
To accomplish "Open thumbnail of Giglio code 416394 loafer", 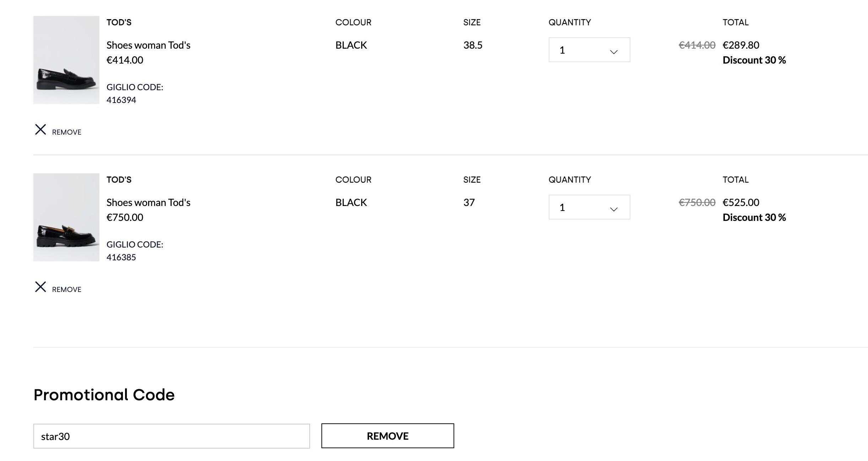I will [66, 60].
